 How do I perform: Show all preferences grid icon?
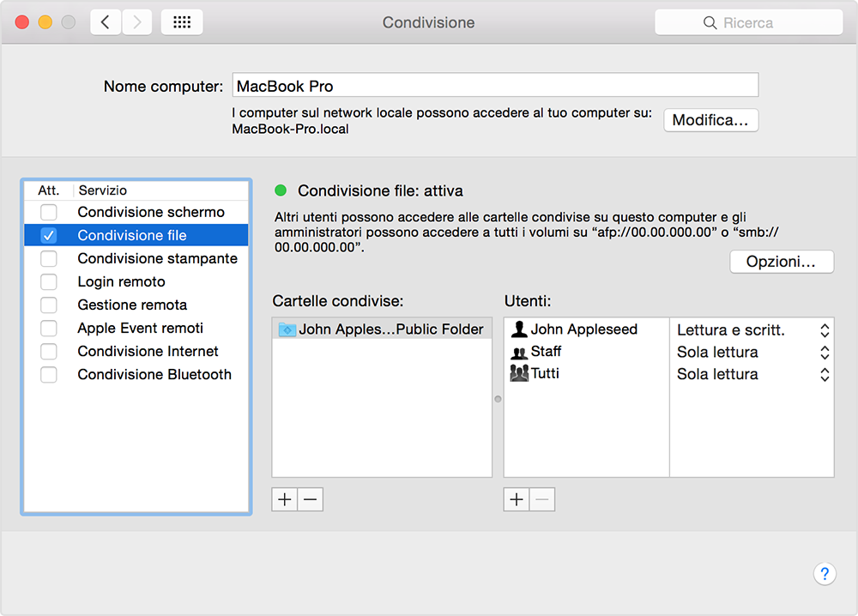click(182, 22)
